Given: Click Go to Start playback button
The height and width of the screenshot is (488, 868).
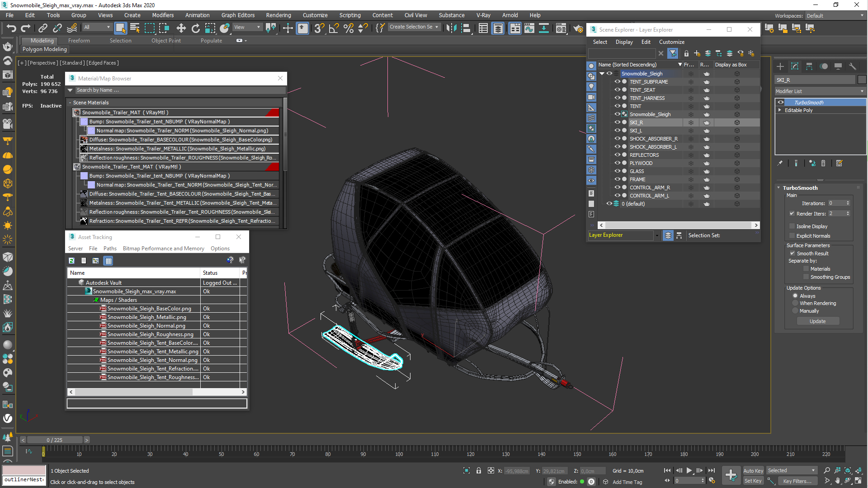Looking at the screenshot, I should 667,470.
